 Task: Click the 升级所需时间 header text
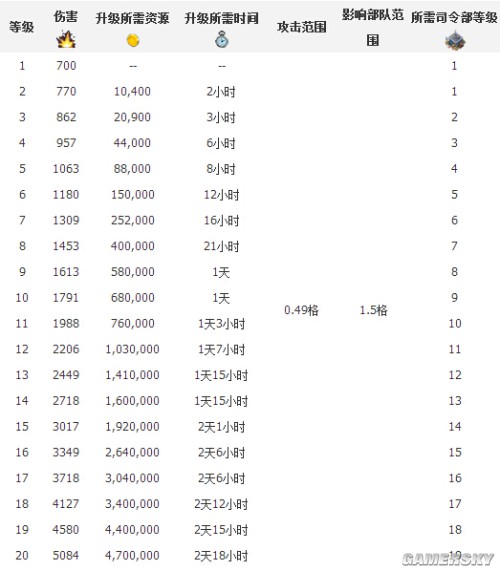click(221, 18)
